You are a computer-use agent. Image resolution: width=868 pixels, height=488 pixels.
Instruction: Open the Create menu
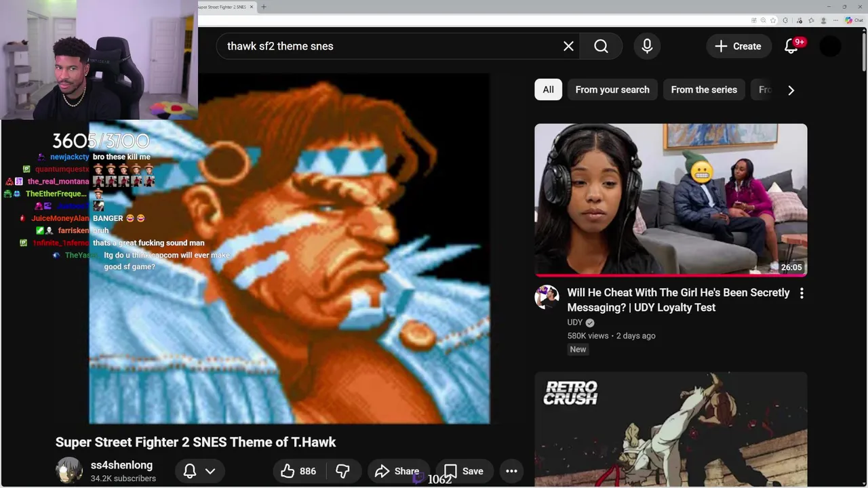(738, 46)
